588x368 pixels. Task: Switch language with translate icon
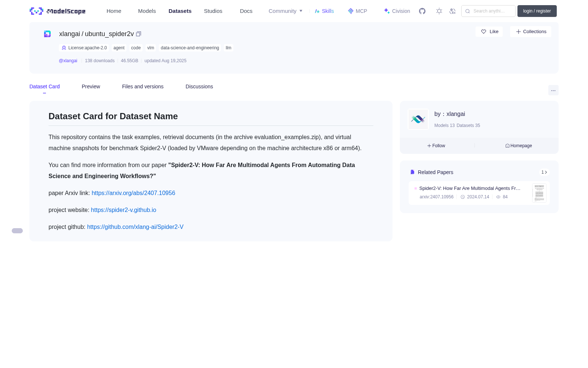coord(452,11)
